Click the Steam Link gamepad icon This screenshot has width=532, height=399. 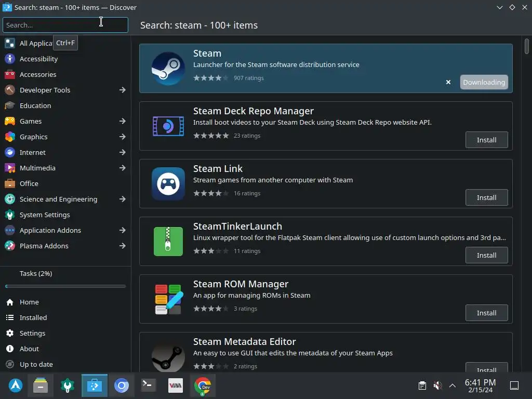tap(168, 183)
